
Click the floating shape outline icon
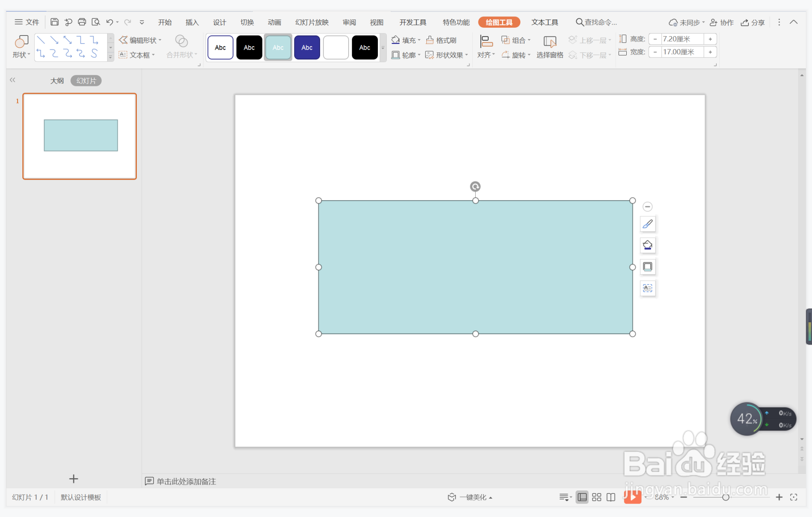647,267
